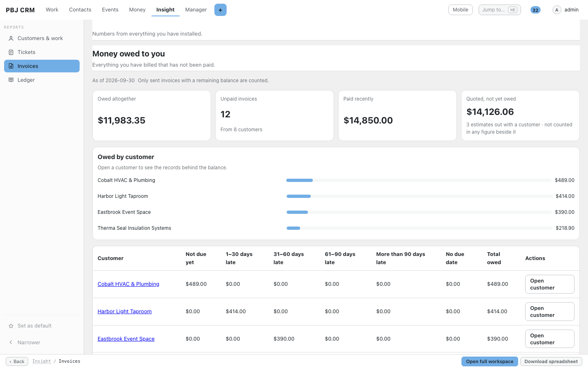Collapse the sidebar with Narrower
This screenshot has height=368, width=588.
(42, 343)
